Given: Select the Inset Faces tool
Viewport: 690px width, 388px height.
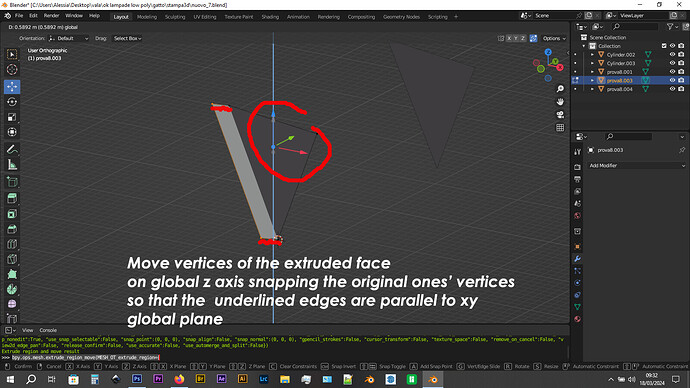Looking at the screenshot, I should click(12, 214).
